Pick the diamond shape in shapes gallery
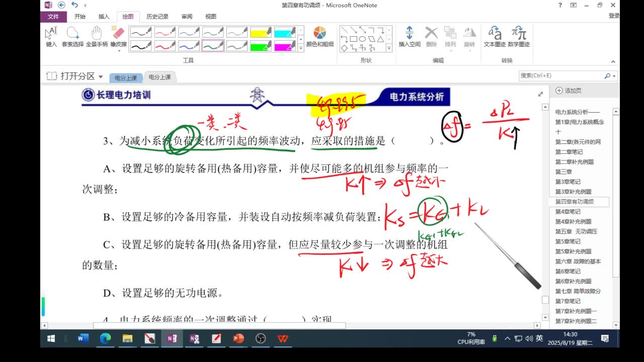 tap(344, 48)
